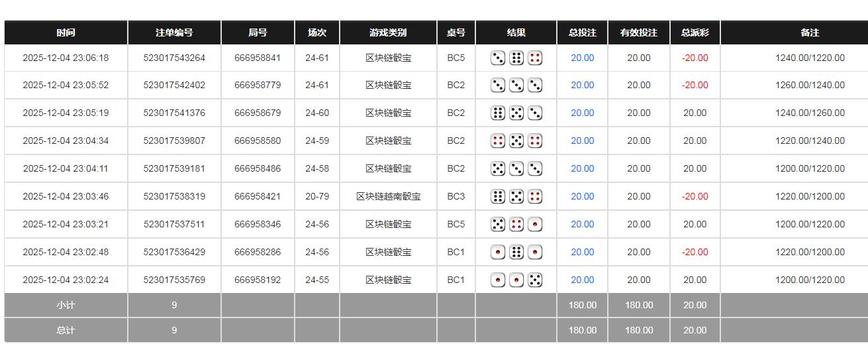The height and width of the screenshot is (346, 868).
Task: Click middle die in the 23:03:21 row
Action: [x=516, y=225]
